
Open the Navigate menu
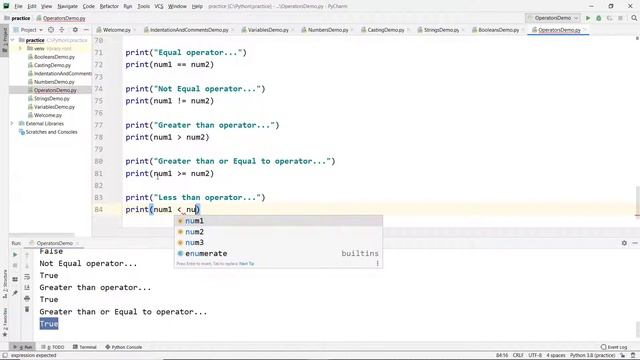pos(67,6)
